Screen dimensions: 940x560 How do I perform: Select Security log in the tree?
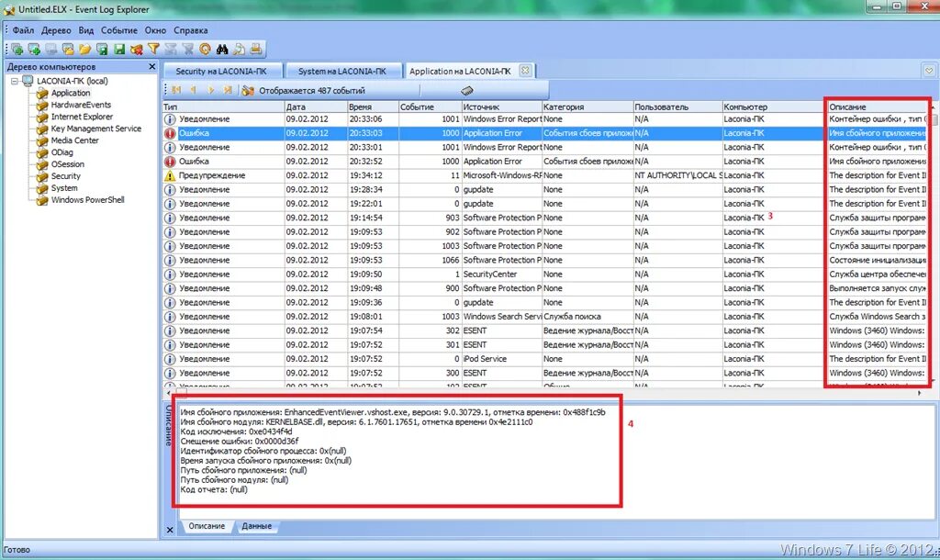point(66,176)
